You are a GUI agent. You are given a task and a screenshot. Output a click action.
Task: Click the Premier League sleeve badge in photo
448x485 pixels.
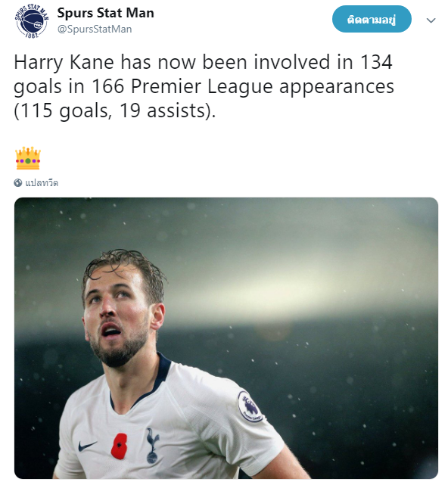pos(250,406)
